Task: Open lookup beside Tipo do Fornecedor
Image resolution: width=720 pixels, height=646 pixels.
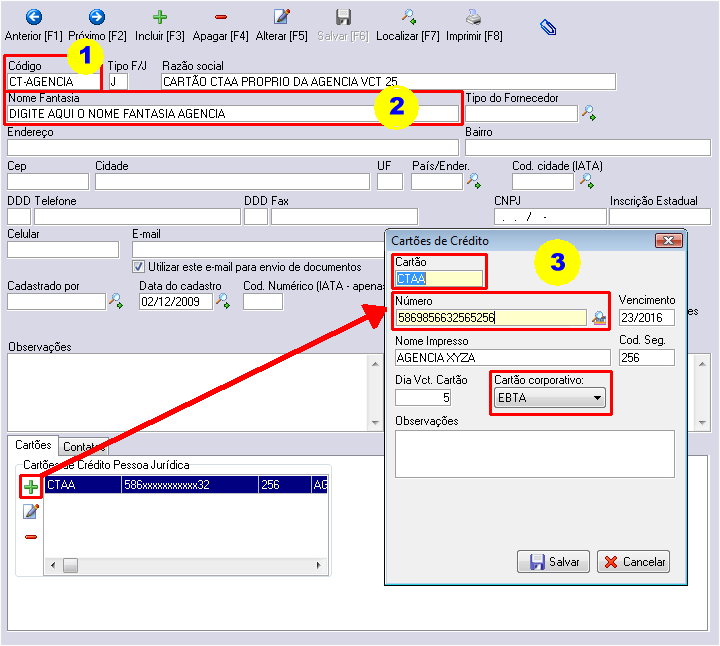Action: (x=589, y=113)
